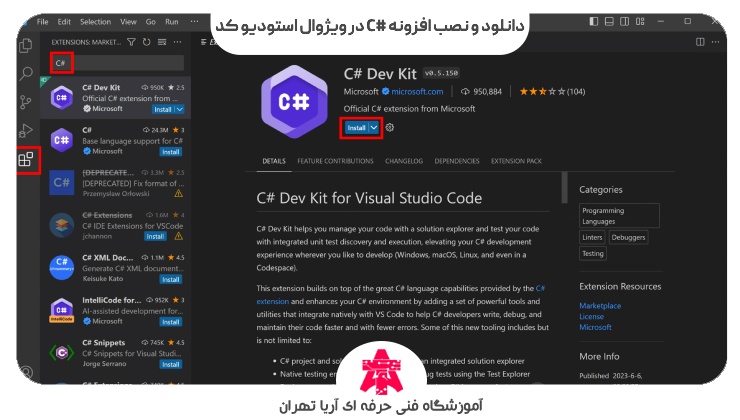
Task: Open the Extensions view icon
Action: coord(26,160)
